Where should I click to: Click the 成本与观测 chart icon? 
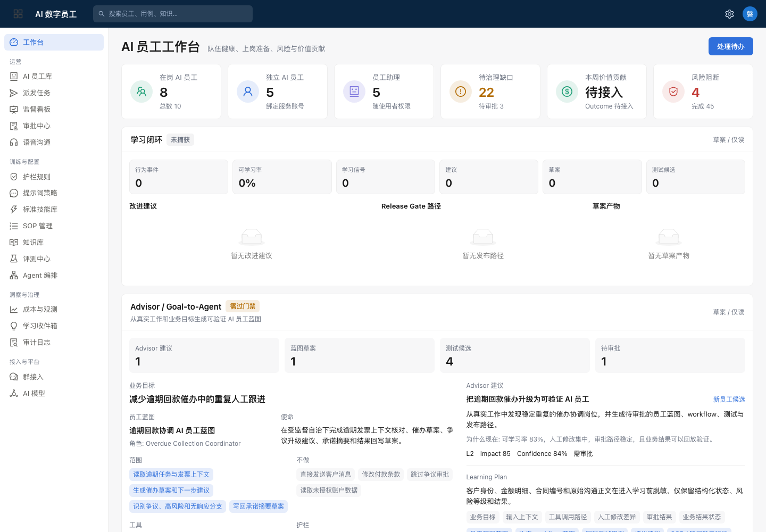(x=14, y=309)
